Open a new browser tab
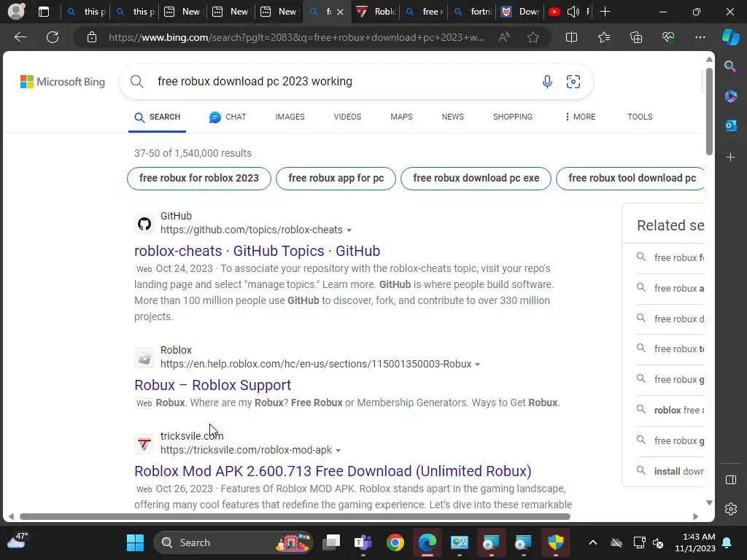Screen dimensions: 747x560 pyautogui.click(x=605, y=12)
